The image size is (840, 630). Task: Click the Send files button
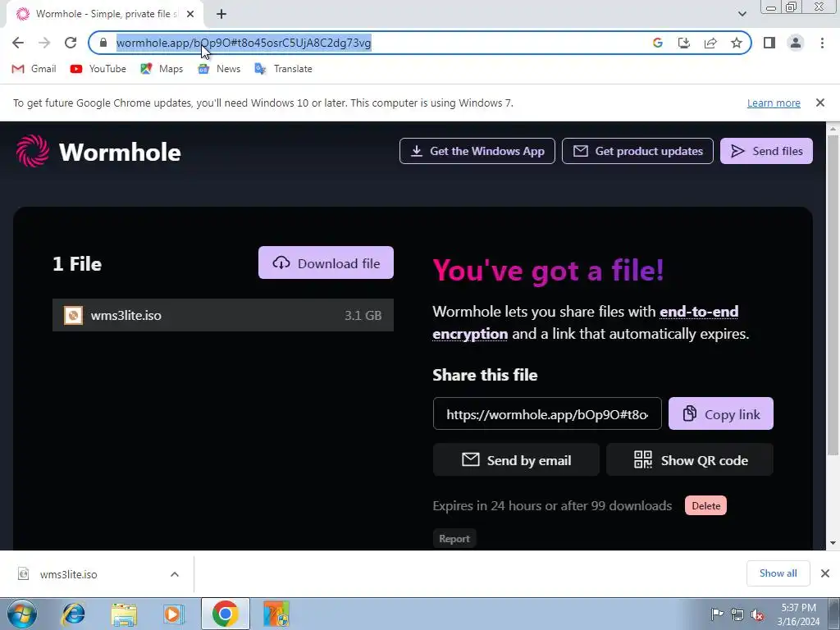click(x=766, y=151)
